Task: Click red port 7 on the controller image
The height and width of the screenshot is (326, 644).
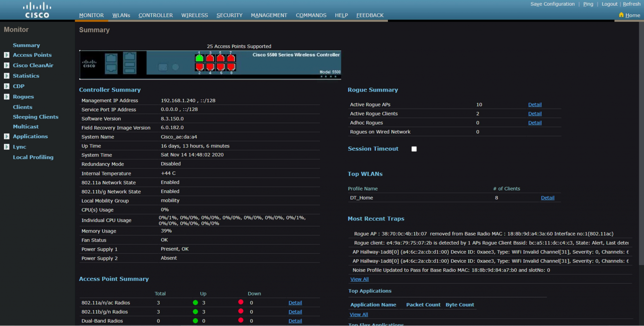Action: [x=231, y=58]
